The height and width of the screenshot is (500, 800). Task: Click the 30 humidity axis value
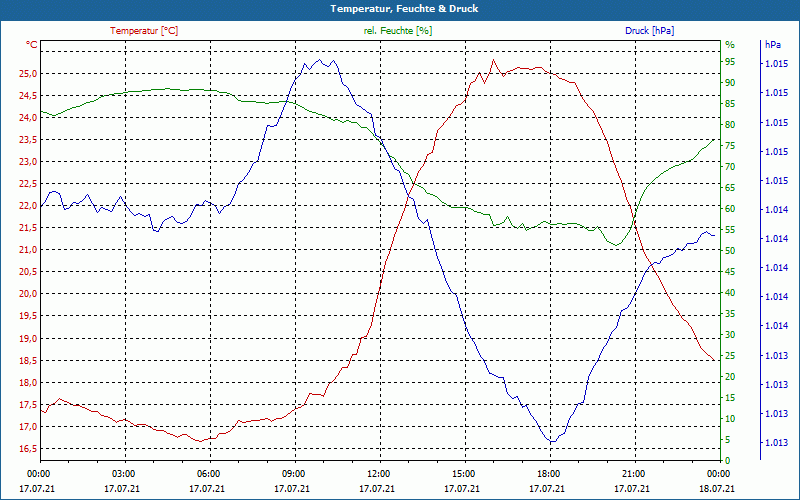[730, 335]
